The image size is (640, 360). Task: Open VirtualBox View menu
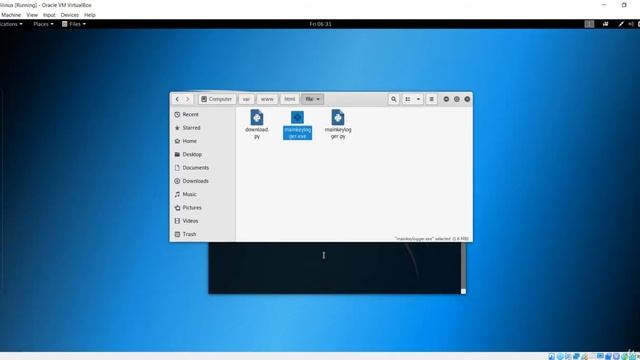click(x=32, y=15)
